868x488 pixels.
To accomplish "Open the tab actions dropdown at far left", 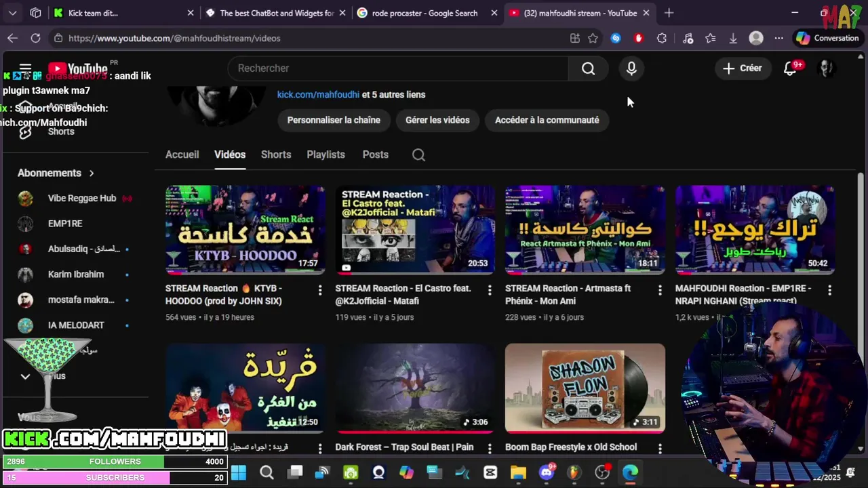I will click(13, 13).
